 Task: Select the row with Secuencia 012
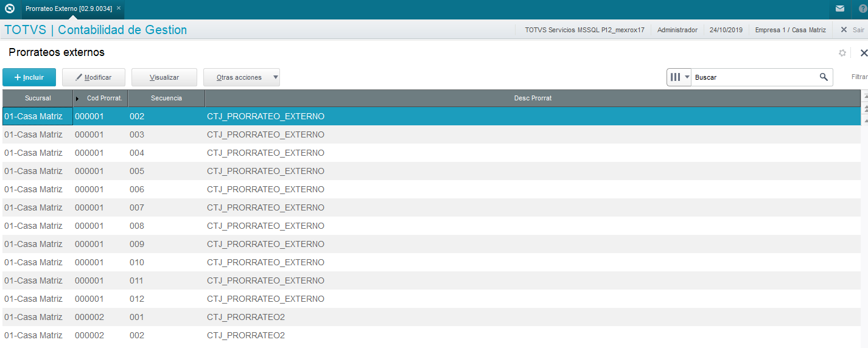pyautogui.click(x=431, y=299)
